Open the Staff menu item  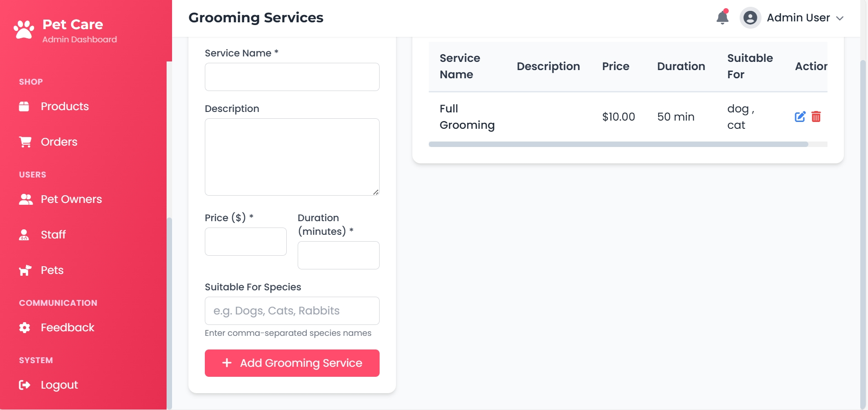pos(53,235)
